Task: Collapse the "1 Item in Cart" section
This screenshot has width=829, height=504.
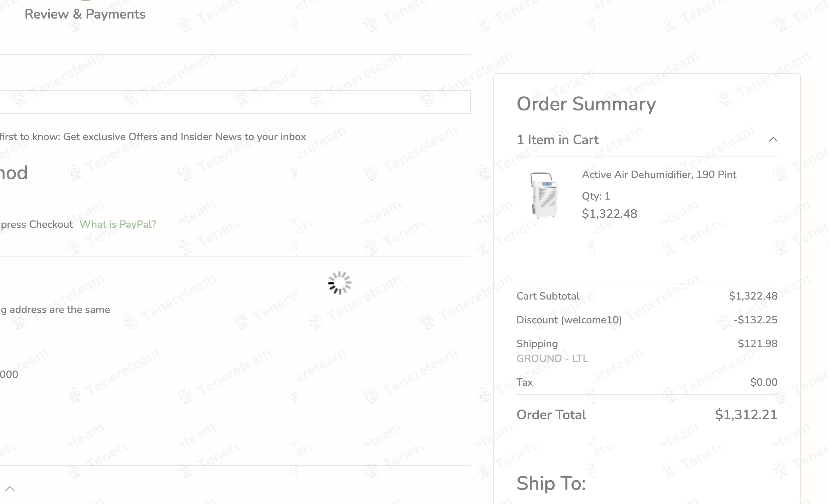Action: tap(558, 140)
